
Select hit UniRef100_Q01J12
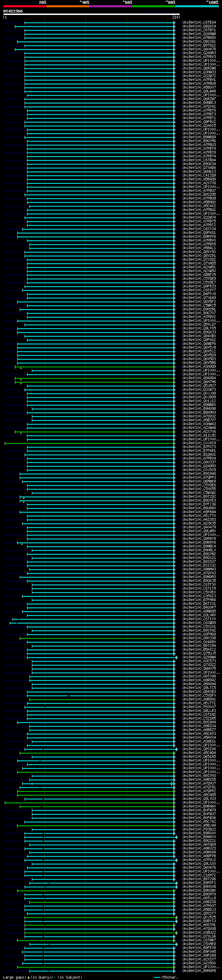(x=199, y=401)
